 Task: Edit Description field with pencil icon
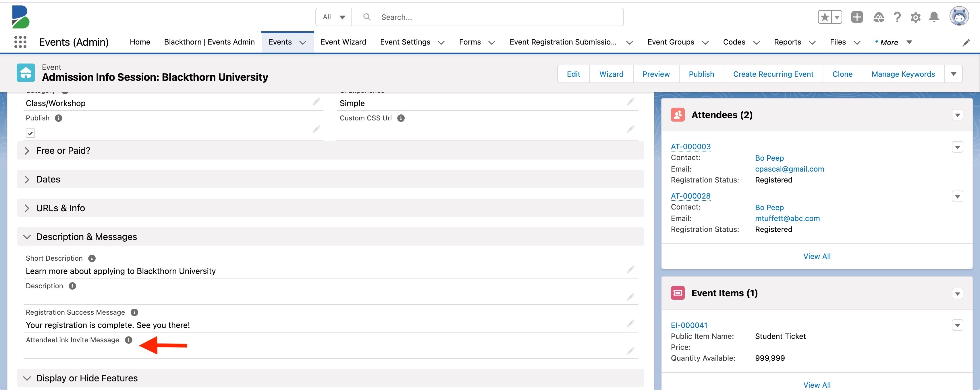(630, 296)
